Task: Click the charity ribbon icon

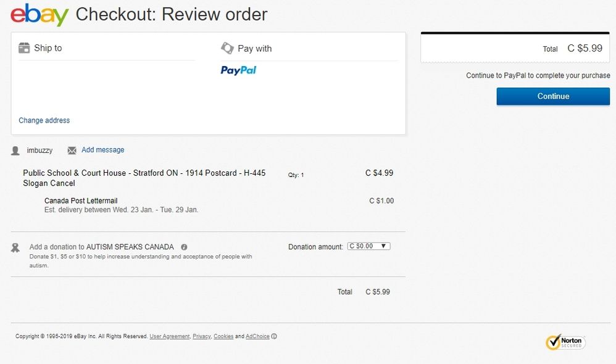Action: (16, 248)
